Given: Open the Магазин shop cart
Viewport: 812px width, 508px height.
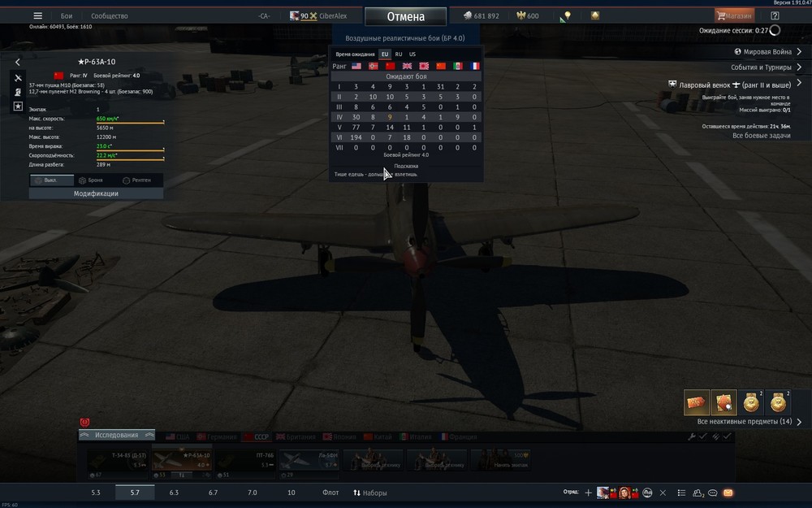Looking at the screenshot, I should coord(734,15).
